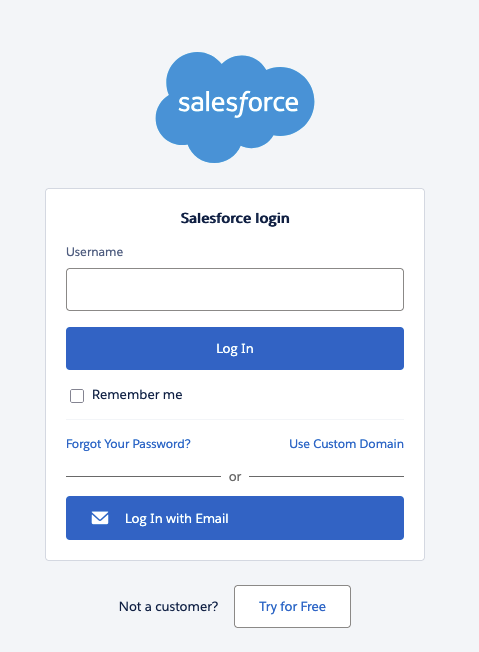This screenshot has width=479, height=652.
Task: Click the envelope icon on email login button
Action: (x=100, y=518)
